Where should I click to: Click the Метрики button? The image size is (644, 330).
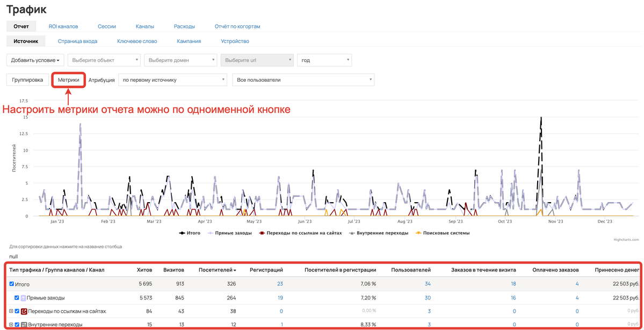tap(69, 80)
